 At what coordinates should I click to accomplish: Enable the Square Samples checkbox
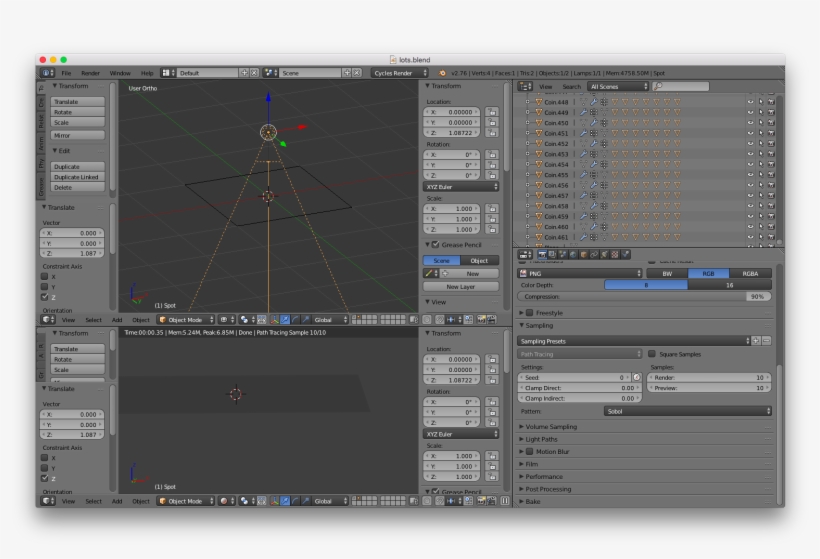coord(652,354)
